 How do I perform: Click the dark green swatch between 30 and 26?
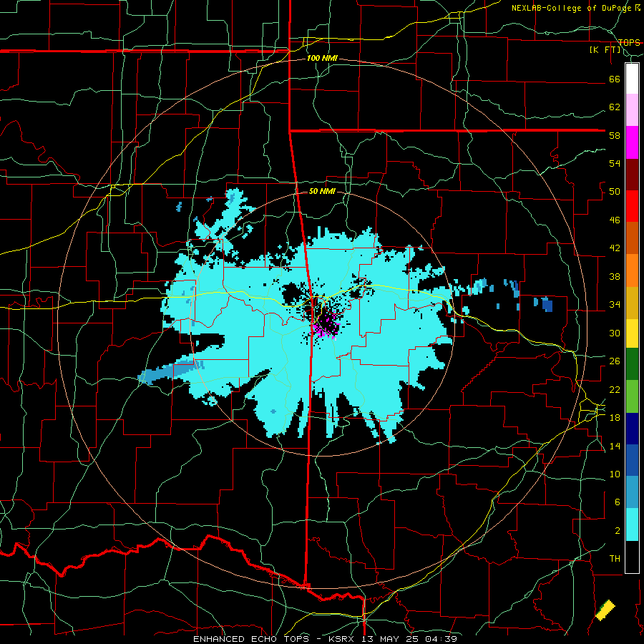[x=632, y=364]
